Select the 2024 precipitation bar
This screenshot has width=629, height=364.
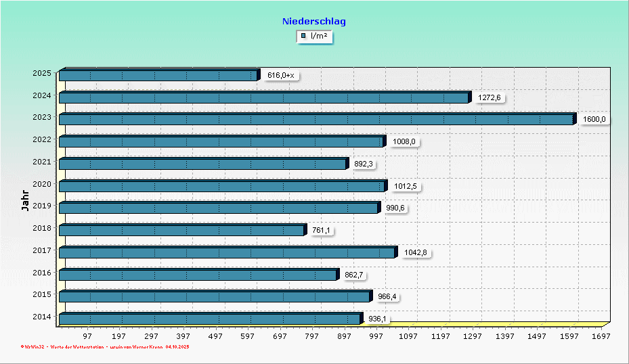coord(263,97)
